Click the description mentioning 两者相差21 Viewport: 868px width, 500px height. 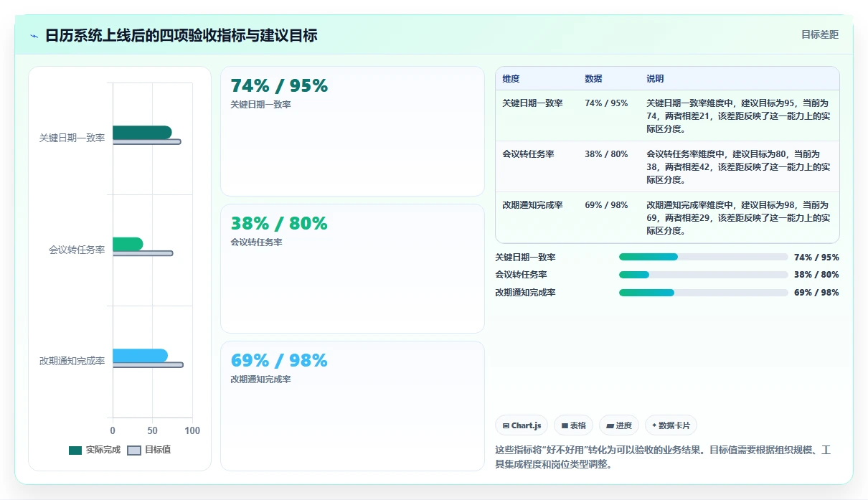(739, 116)
